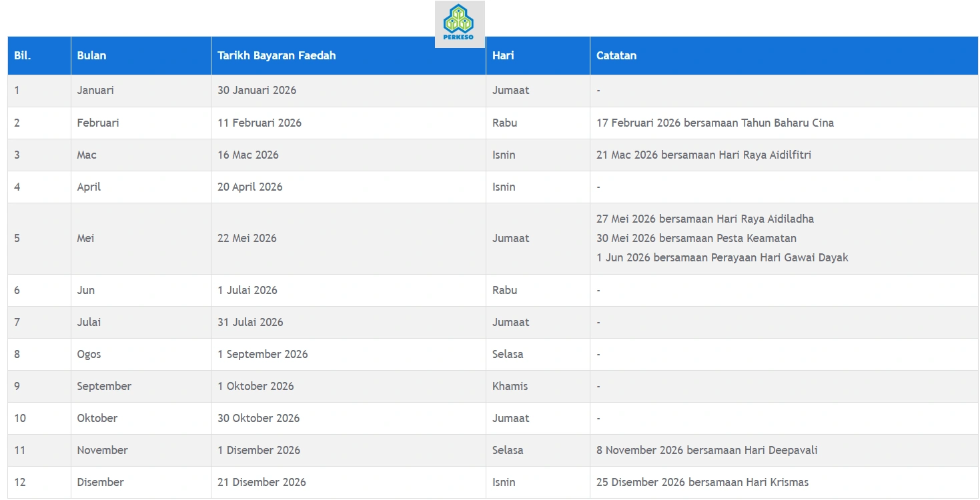This screenshot has width=980, height=500.
Task: Select the 20 April 2026 cell
Action: (x=250, y=187)
